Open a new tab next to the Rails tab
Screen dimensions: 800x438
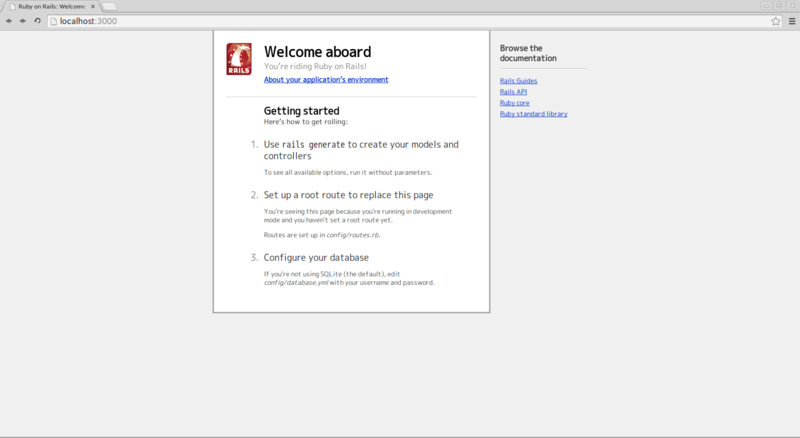coord(109,7)
